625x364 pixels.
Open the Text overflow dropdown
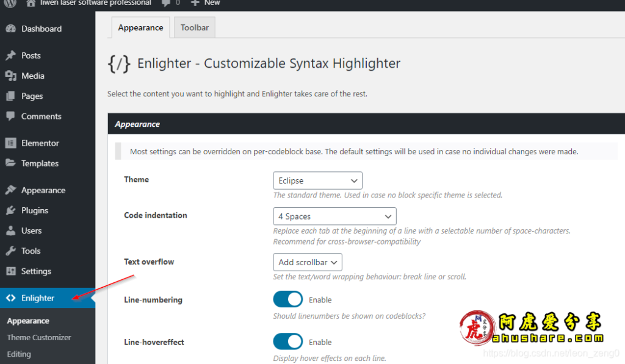click(308, 262)
